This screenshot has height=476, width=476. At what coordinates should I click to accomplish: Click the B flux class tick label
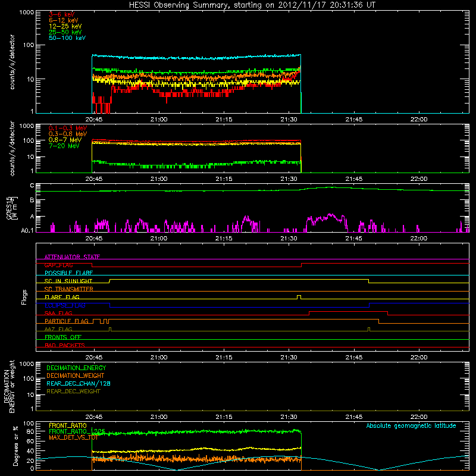tap(32, 201)
